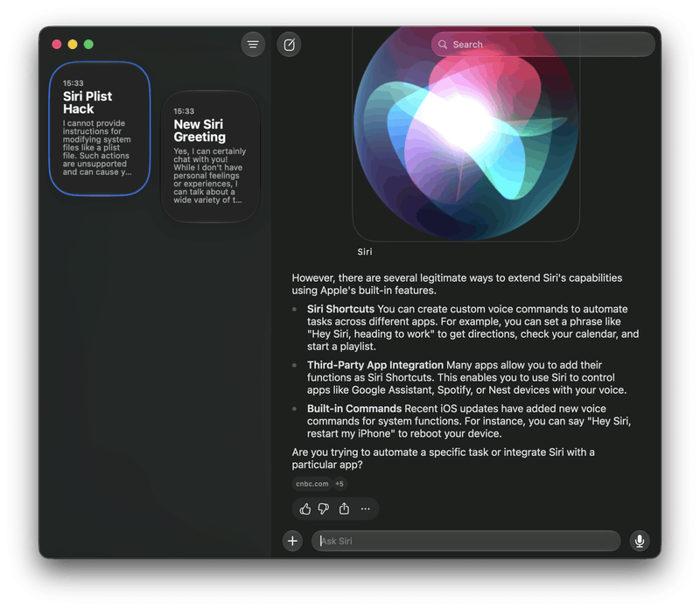700x610 pixels.
Task: Click the 'Are you trying to automate' paragraph
Action: [x=444, y=459]
